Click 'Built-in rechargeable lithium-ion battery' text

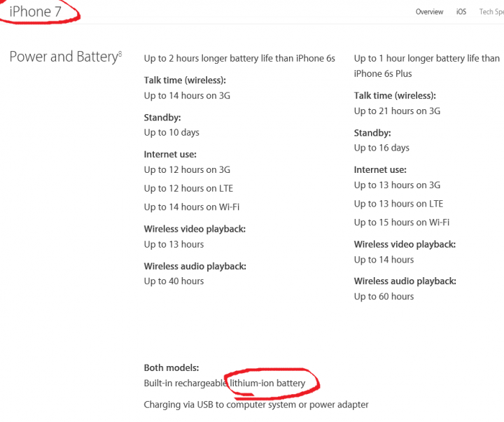pyautogui.click(x=225, y=384)
